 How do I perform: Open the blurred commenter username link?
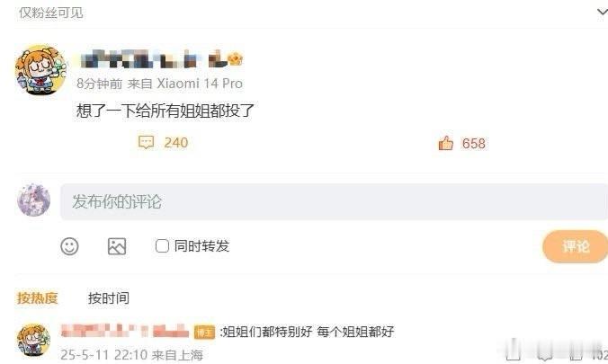point(125,332)
